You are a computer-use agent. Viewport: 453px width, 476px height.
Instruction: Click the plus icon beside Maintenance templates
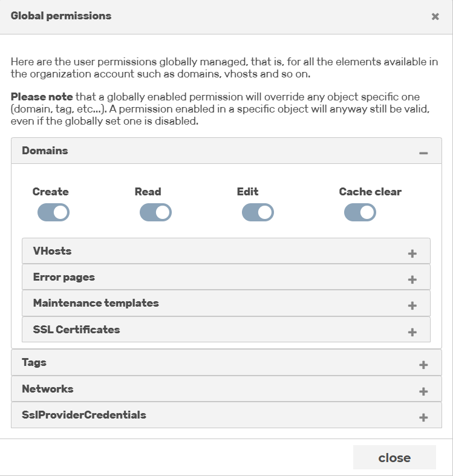412,305
